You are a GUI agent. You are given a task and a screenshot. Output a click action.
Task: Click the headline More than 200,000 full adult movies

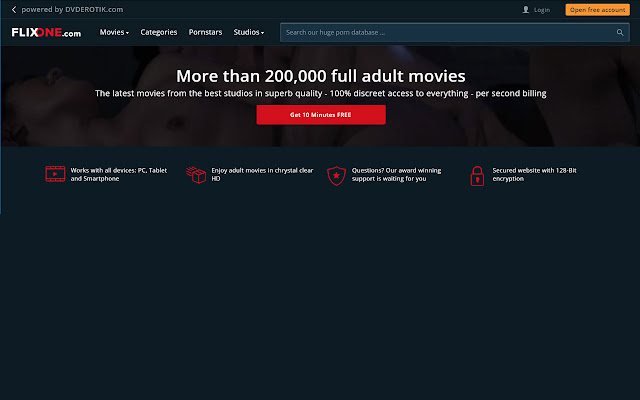click(x=321, y=76)
